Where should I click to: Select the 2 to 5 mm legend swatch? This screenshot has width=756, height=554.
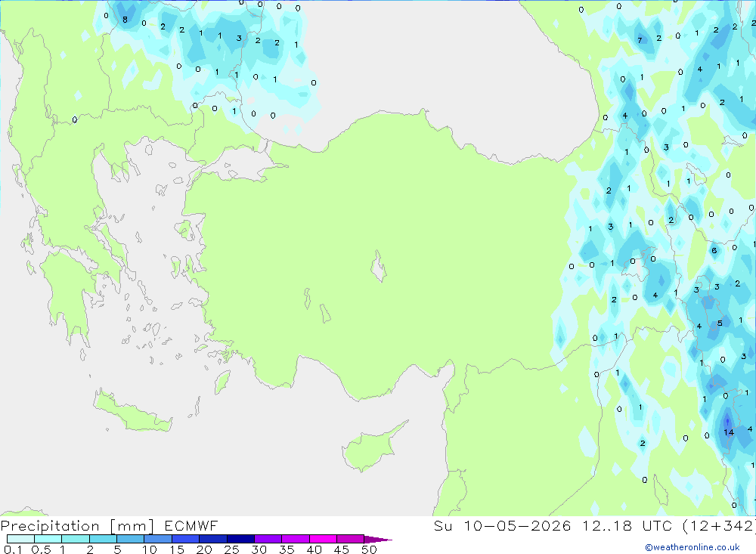(103, 539)
